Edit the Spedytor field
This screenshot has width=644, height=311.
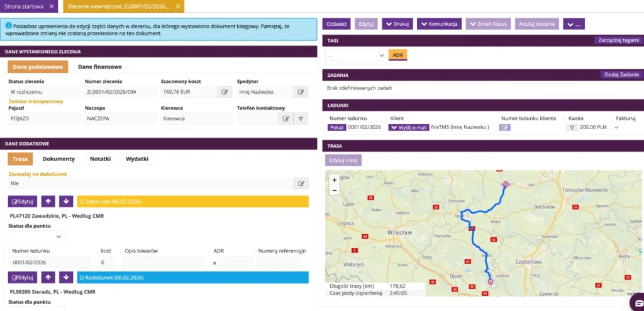(x=301, y=92)
